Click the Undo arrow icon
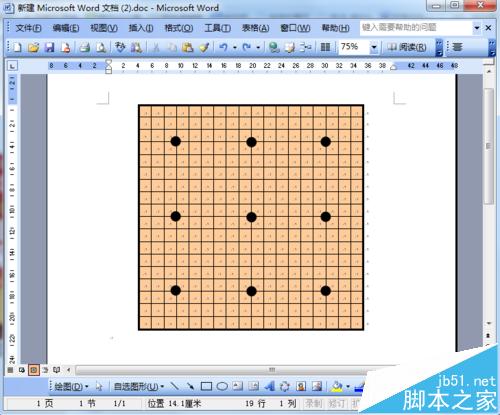Image resolution: width=500 pixels, height=415 pixels. click(223, 47)
